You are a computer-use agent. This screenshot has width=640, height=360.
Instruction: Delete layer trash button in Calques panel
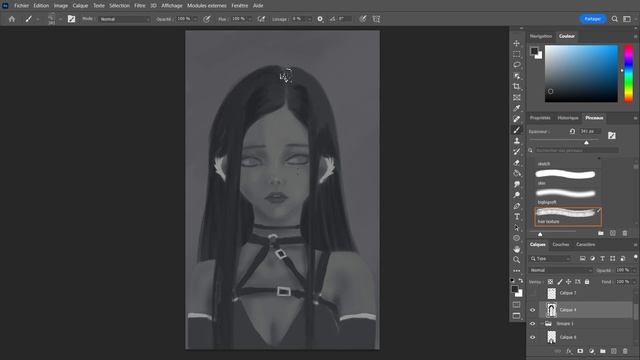625,351
